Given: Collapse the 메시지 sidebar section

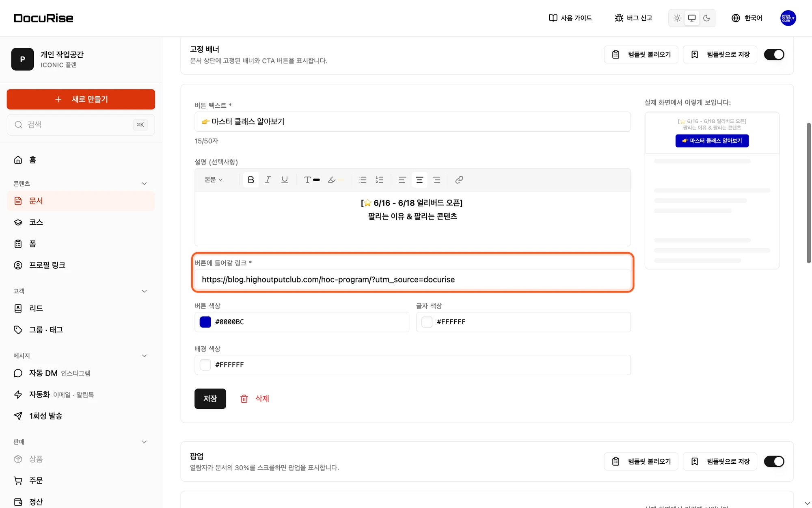Looking at the screenshot, I should tap(144, 356).
